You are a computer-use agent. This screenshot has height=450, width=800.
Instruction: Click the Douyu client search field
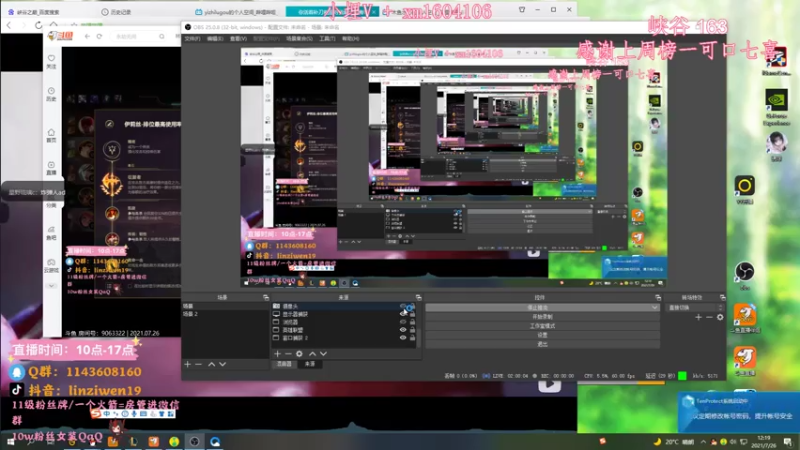136,36
